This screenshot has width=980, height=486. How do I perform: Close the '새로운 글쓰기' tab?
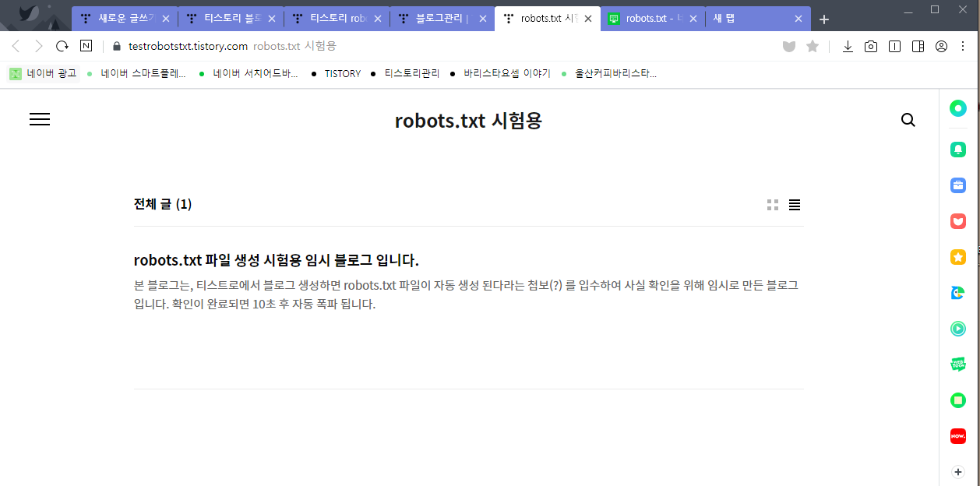(x=165, y=19)
